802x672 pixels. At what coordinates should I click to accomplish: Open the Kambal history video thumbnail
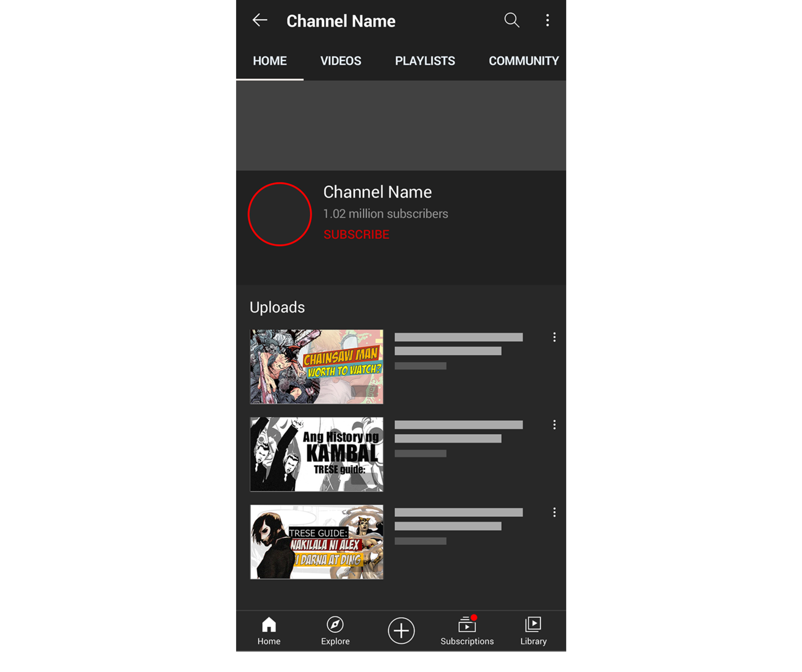317,454
